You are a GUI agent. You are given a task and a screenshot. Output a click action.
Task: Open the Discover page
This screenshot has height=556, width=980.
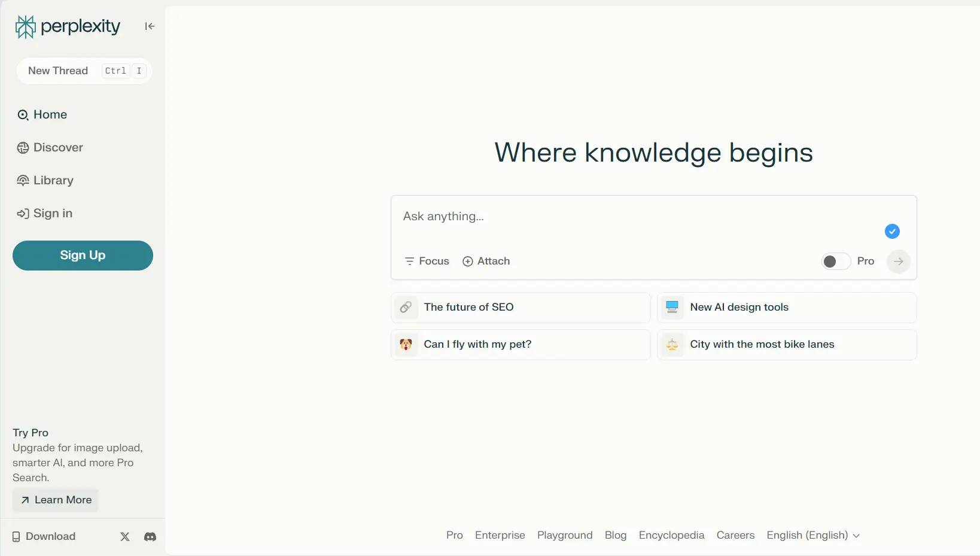[50, 148]
